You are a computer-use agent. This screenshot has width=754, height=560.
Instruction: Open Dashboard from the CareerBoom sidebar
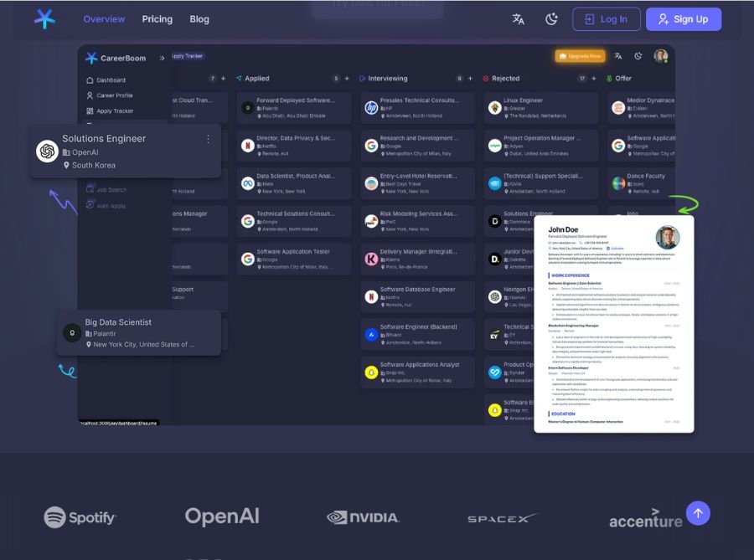point(109,80)
